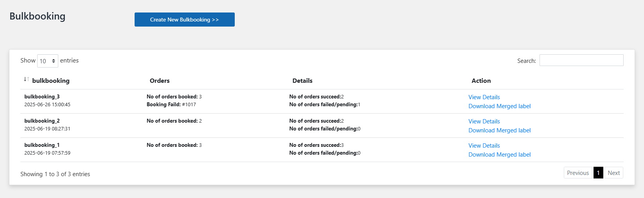Download Merged label for bulkbooking_3

(x=500, y=106)
